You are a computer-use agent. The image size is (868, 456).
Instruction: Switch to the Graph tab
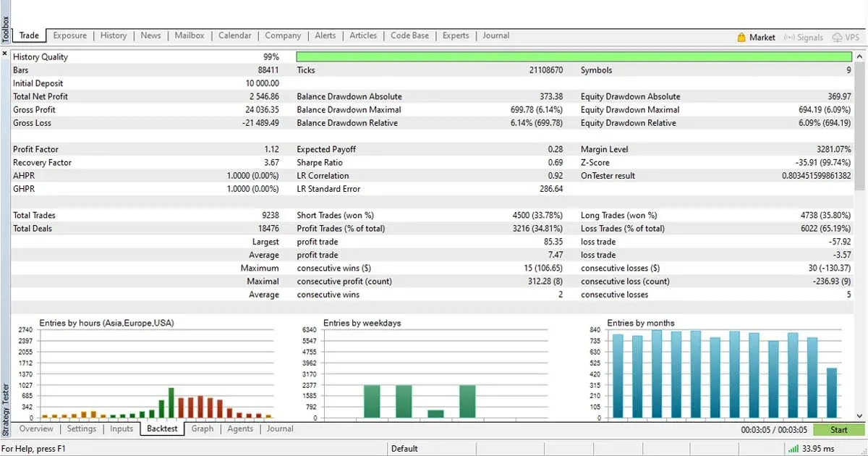[203, 428]
